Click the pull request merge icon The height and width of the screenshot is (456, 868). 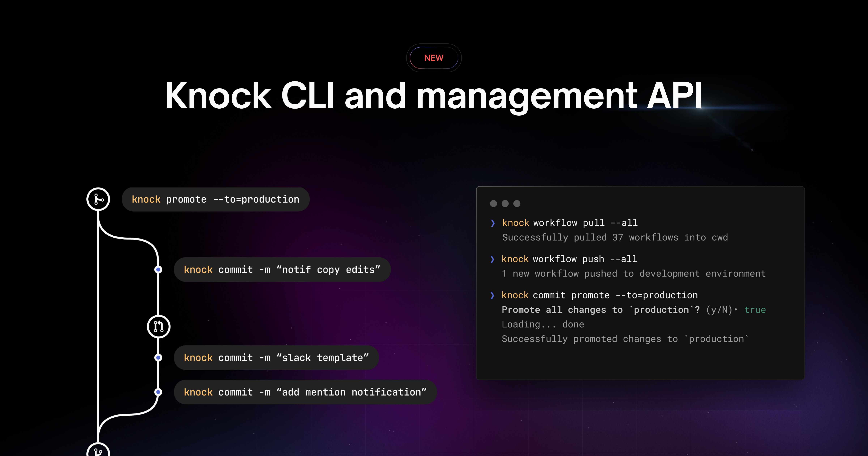[x=158, y=326]
